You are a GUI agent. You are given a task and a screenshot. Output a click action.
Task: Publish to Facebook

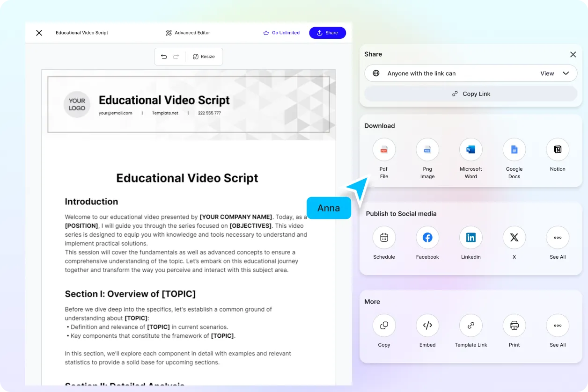point(427,238)
